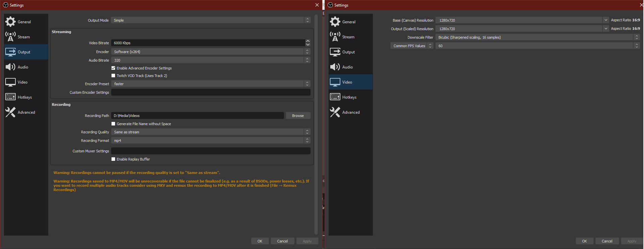
Task: Click the Video display icon in left Settings window
Action: (10, 82)
